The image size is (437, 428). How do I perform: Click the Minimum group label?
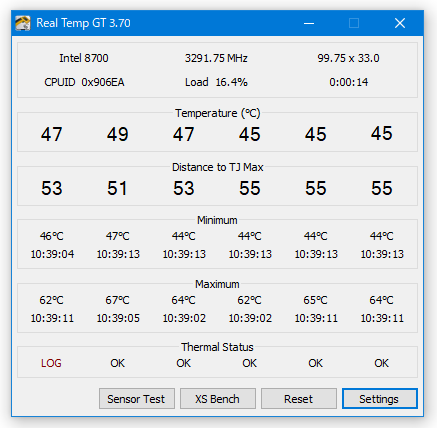(217, 220)
